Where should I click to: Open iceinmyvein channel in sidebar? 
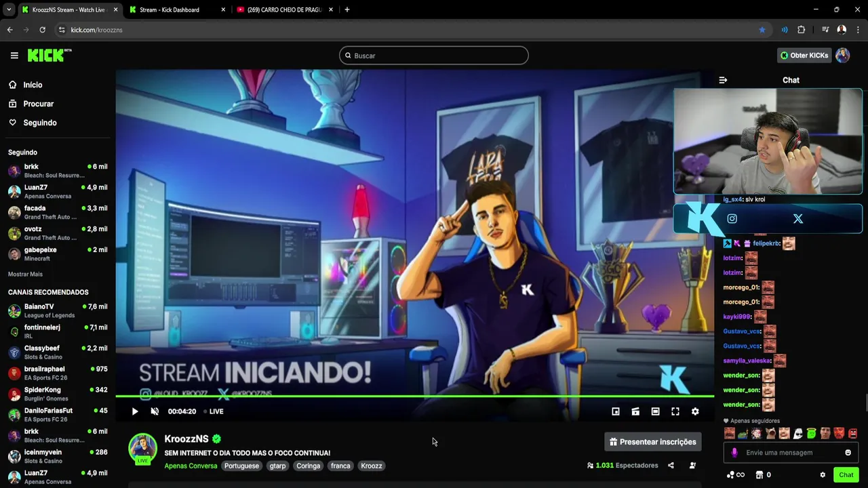point(58,456)
